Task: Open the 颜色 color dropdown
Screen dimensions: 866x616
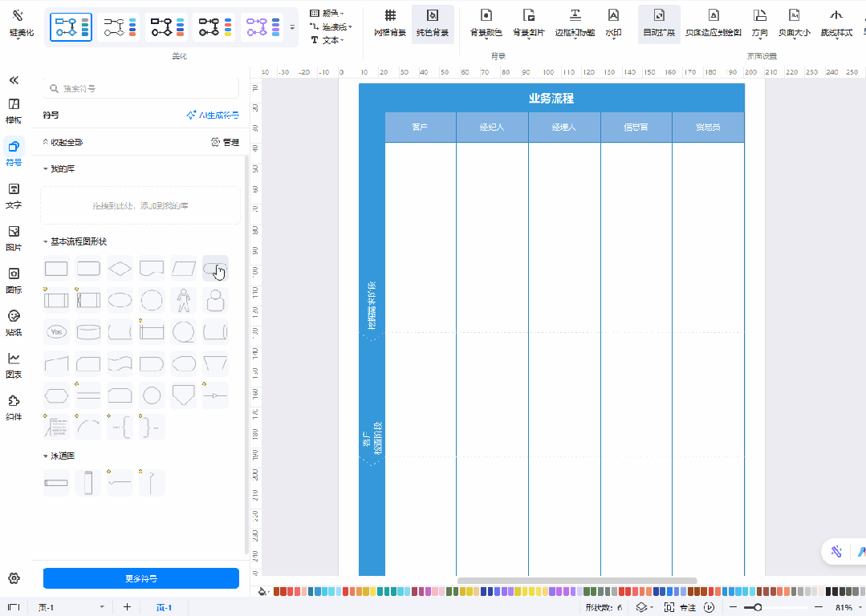Action: click(x=327, y=13)
